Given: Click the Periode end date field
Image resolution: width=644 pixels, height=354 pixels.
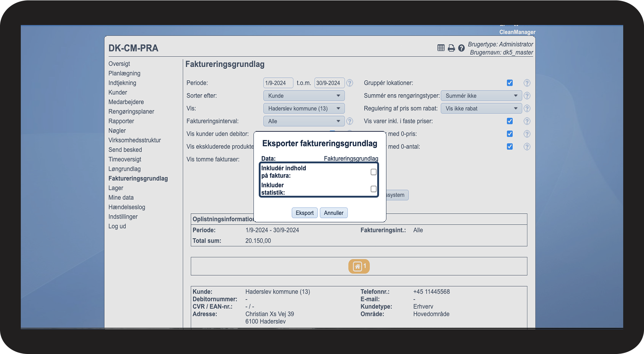Looking at the screenshot, I should pos(329,83).
